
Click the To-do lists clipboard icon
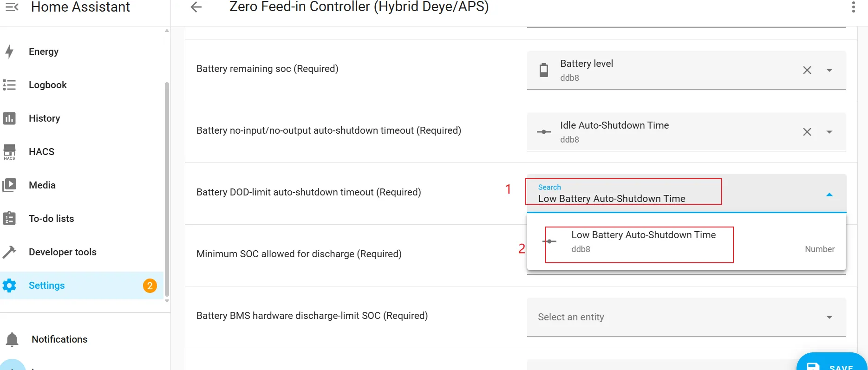(9, 219)
